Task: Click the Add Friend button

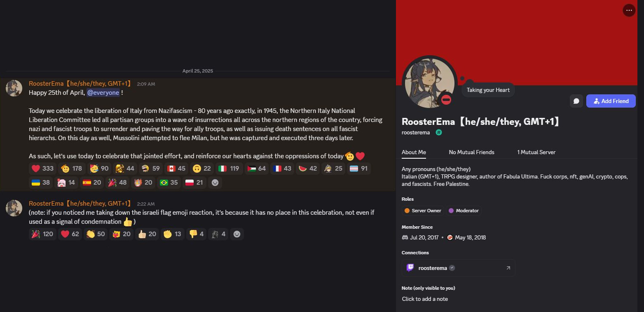Action: point(611,101)
